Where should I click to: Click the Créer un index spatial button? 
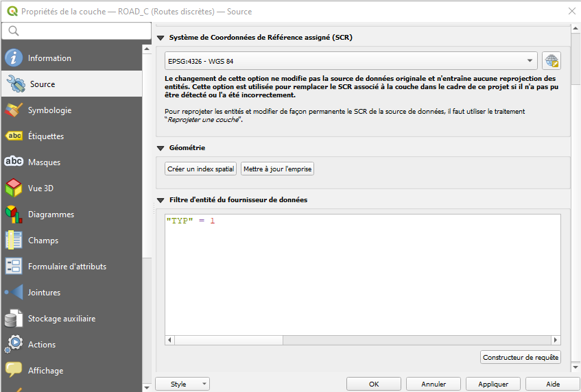(x=201, y=169)
